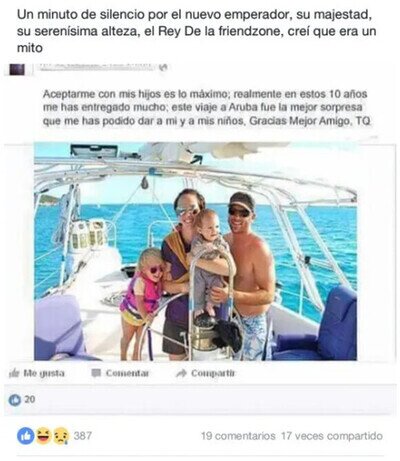400x461 pixels.
Task: Click the blurred poster name above the post
Action: (x=97, y=66)
